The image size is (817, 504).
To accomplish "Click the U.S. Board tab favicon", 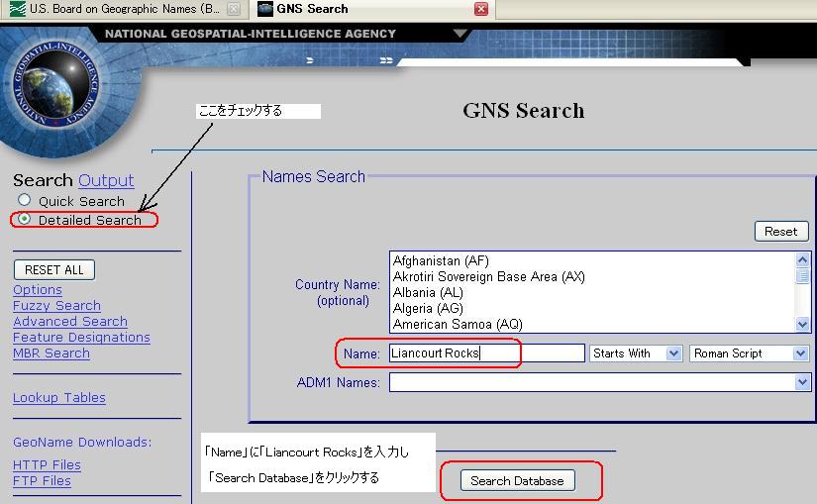I will pyautogui.click(x=17, y=9).
